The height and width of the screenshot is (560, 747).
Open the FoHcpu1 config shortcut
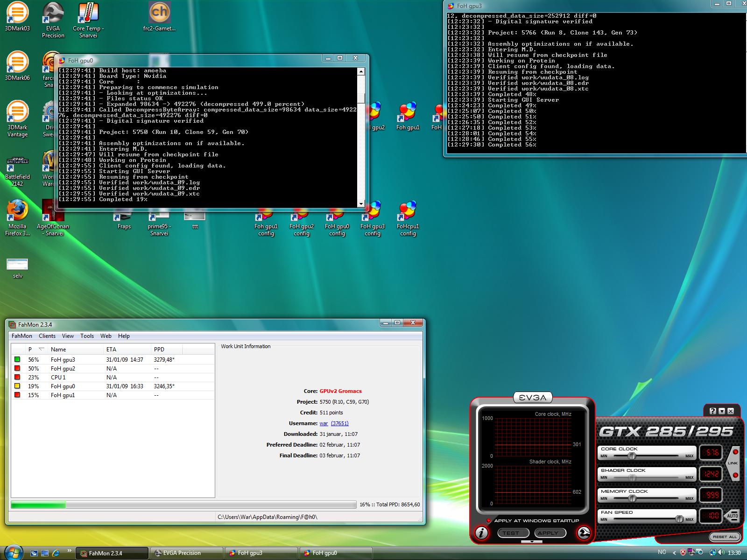[408, 218]
